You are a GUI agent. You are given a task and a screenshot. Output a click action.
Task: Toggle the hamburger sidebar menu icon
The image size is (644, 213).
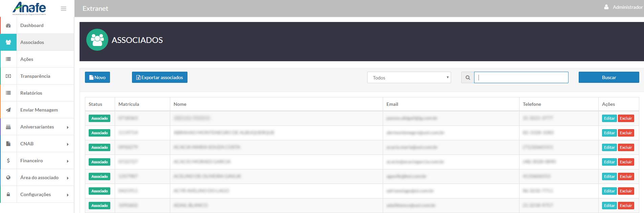[x=64, y=9]
